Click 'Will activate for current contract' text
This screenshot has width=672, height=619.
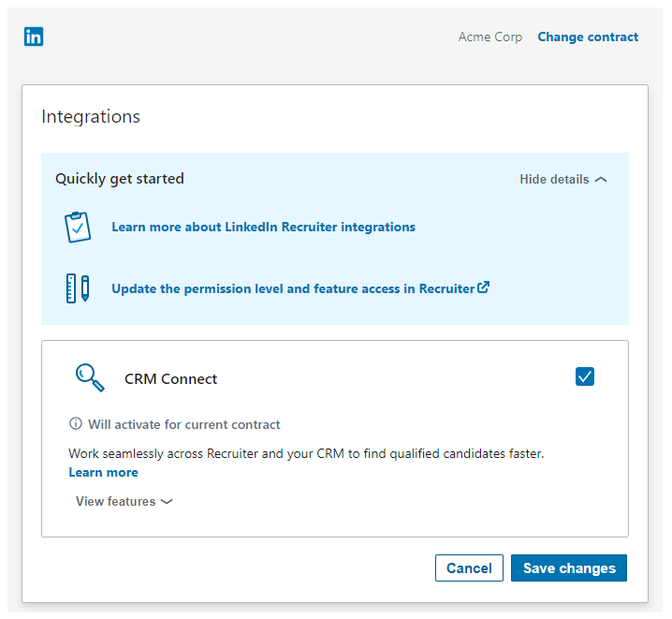(183, 424)
